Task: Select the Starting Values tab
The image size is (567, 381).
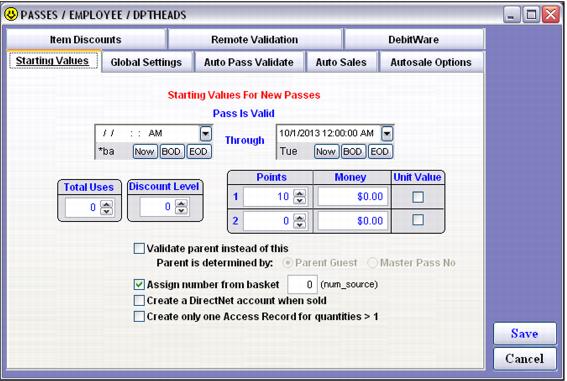Action: tap(53, 61)
